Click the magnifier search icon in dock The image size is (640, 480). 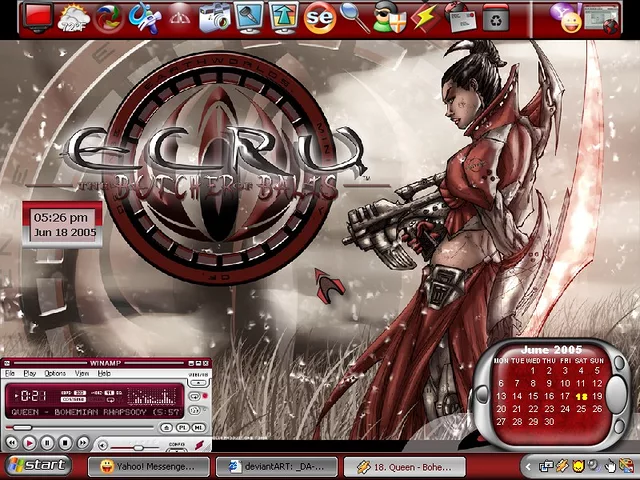pyautogui.click(x=353, y=17)
